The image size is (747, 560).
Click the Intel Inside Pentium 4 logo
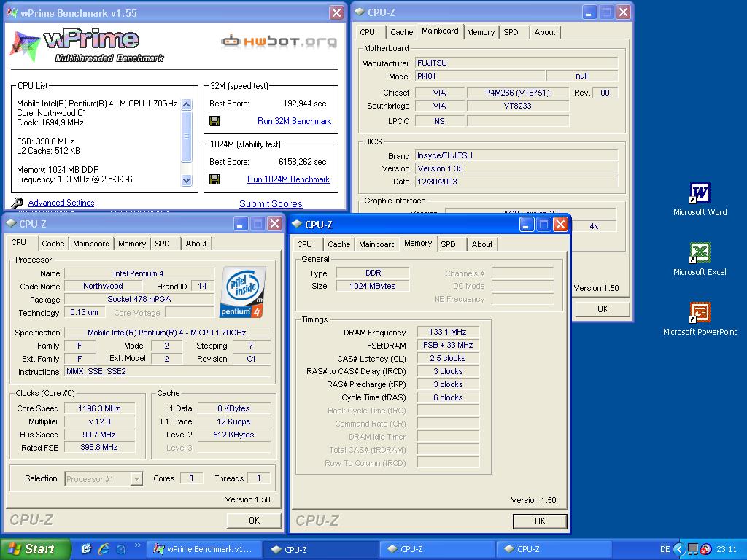tap(242, 292)
